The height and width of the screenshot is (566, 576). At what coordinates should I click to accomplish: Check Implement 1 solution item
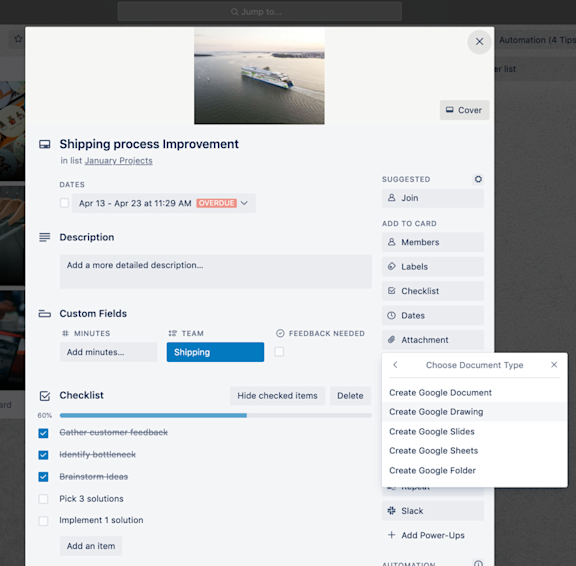pyautogui.click(x=43, y=521)
